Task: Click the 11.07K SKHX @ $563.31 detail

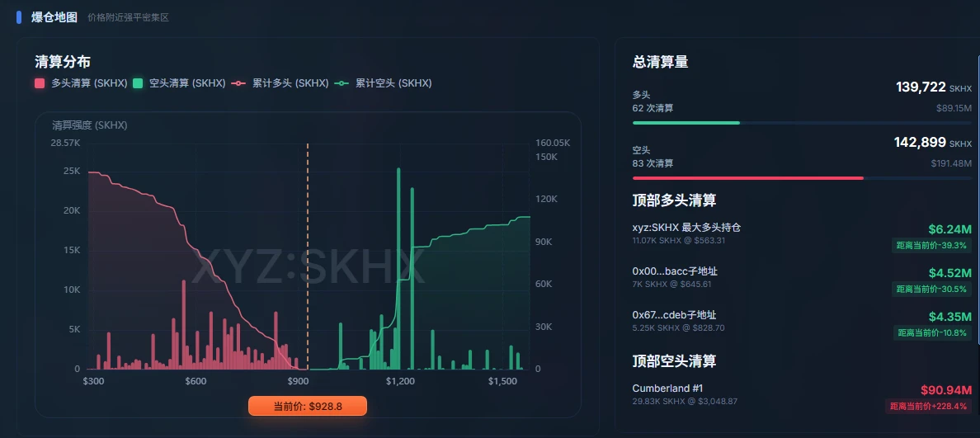Action: [679, 241]
